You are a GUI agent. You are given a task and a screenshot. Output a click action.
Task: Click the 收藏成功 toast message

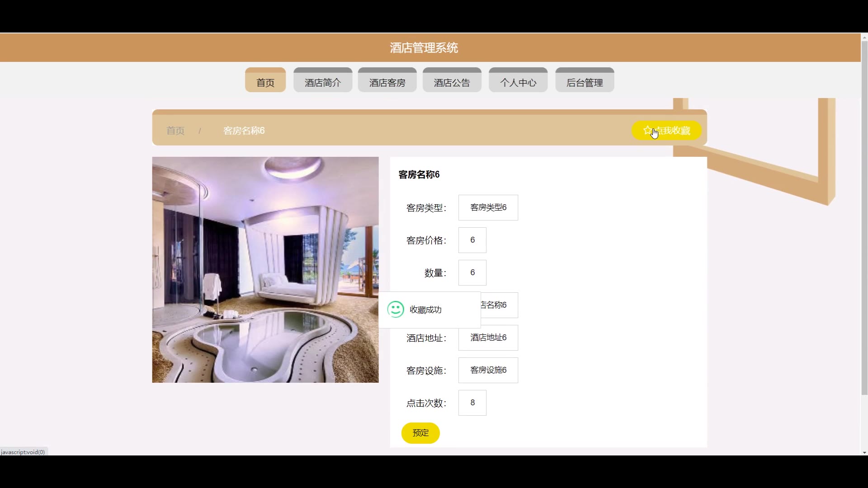[x=429, y=310]
